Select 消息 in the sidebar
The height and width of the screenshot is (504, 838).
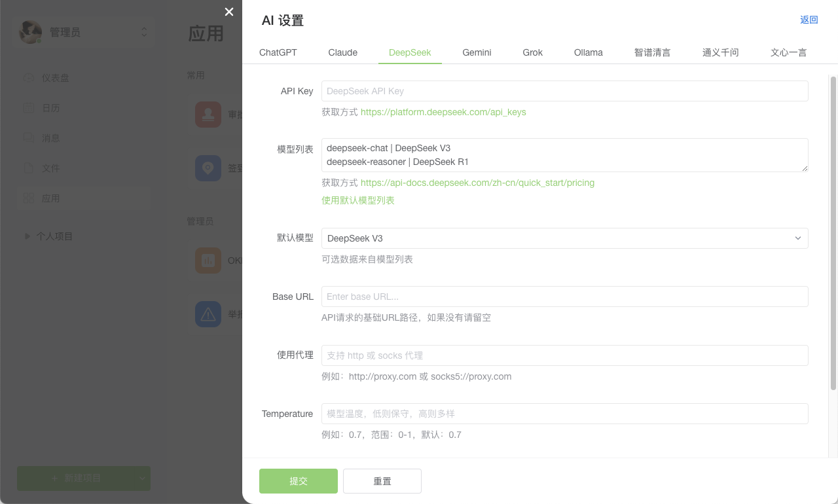point(51,138)
